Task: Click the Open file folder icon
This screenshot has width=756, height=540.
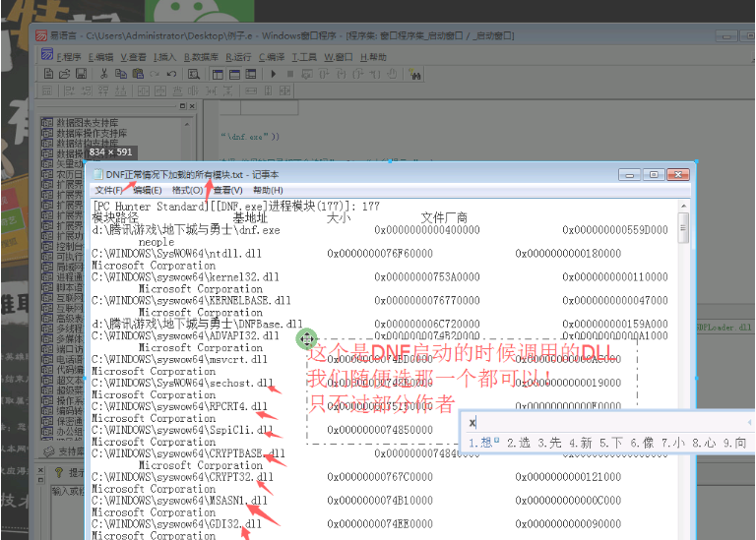Action: [x=65, y=74]
